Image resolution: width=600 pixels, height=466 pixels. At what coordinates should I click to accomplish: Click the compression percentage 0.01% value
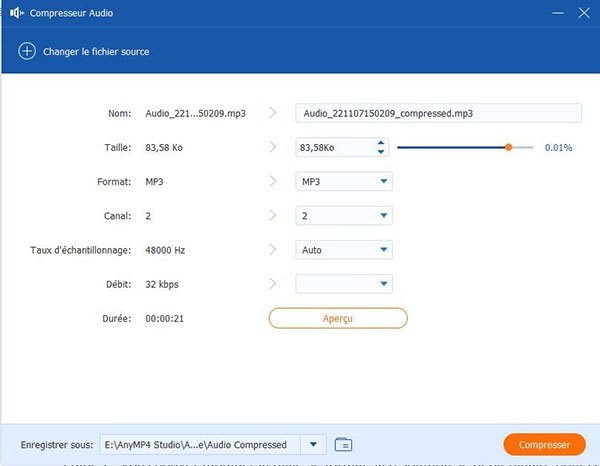coord(559,148)
